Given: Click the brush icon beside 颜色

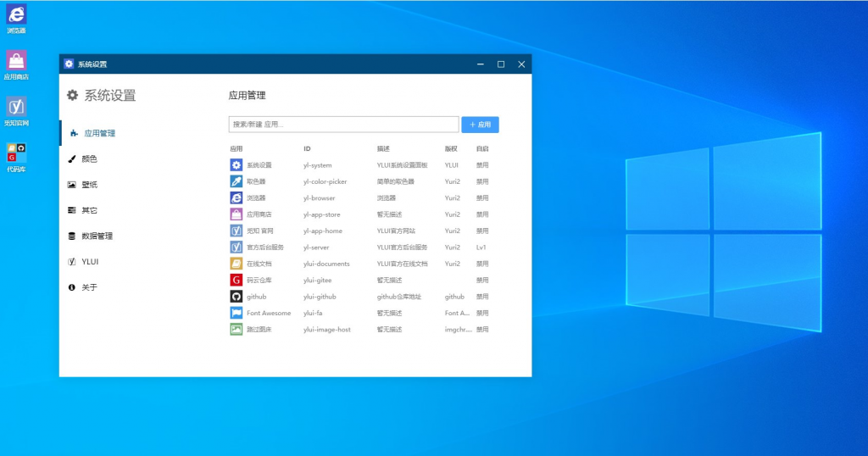Looking at the screenshot, I should click(71, 159).
